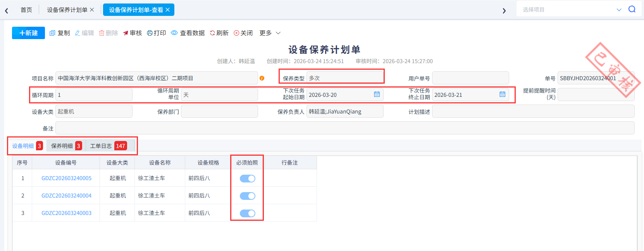Open equipment link GDZC202603240005
Screen dimensions: 644x251
[67, 178]
